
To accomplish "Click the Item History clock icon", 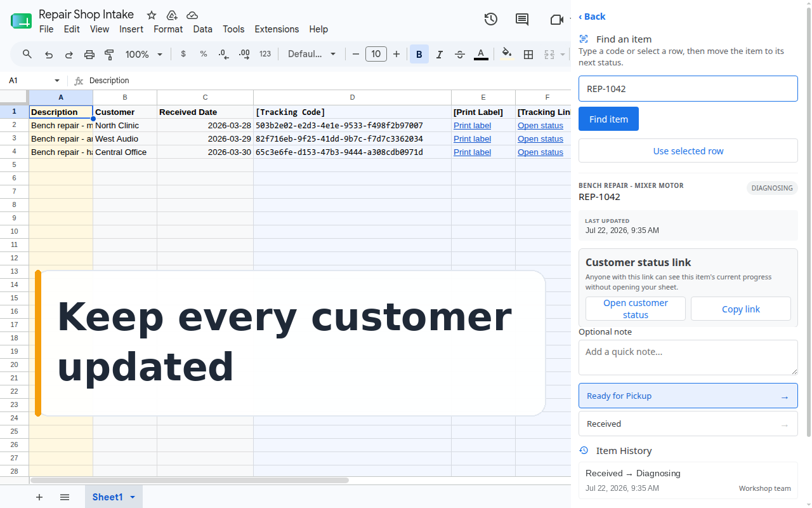I will (584, 450).
